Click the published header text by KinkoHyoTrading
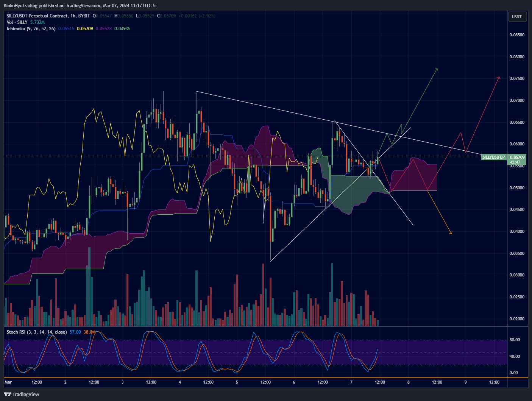Image resolution: width=532 pixels, height=401 pixels. pyautogui.click(x=80, y=5)
